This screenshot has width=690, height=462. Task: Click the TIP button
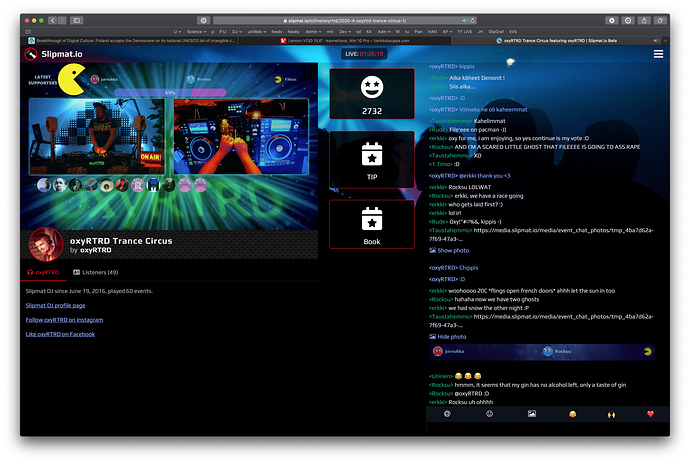372,160
